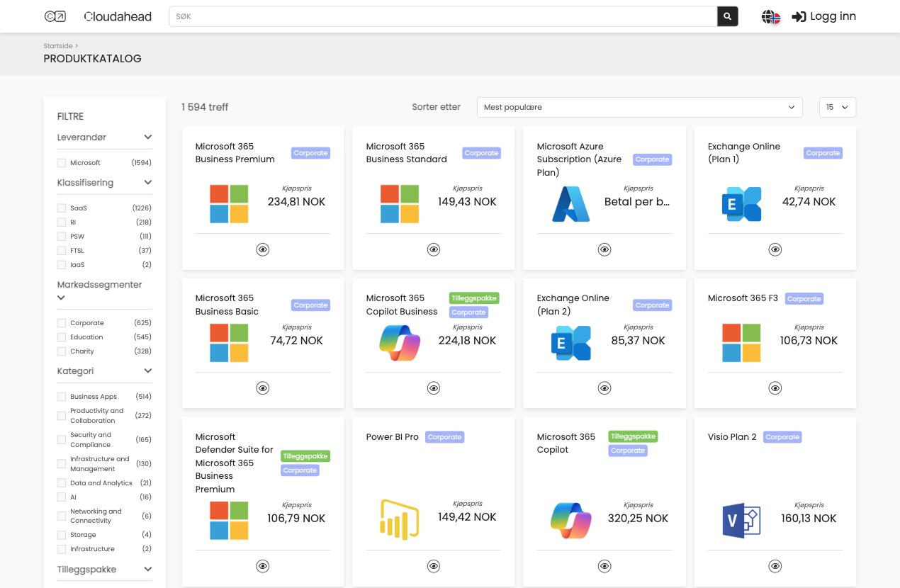Expand the Tilleggspakke filter section
900x588 pixels.
click(147, 570)
